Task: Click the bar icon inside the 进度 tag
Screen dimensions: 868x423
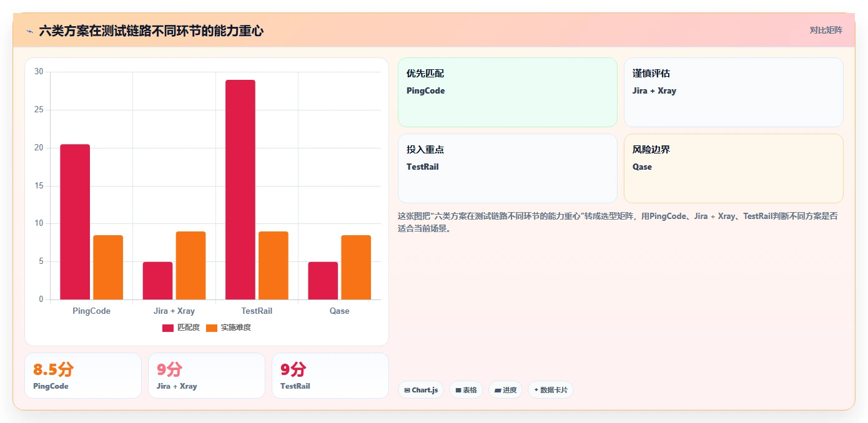Action: click(x=498, y=390)
